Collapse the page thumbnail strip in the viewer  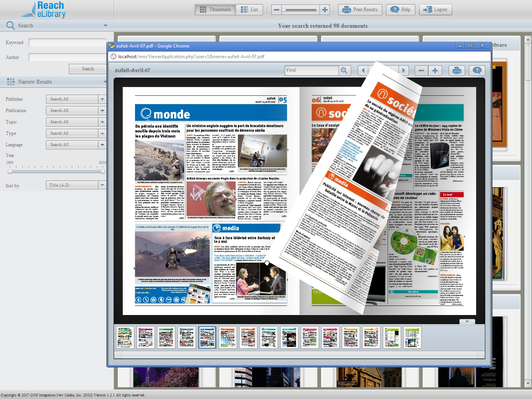[x=467, y=321]
